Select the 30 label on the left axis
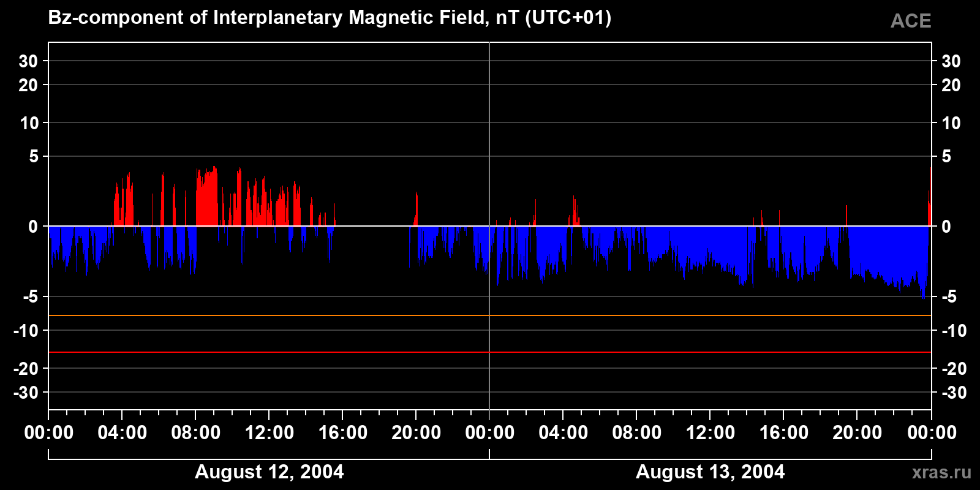Image resolution: width=980 pixels, height=490 pixels. 28,61
